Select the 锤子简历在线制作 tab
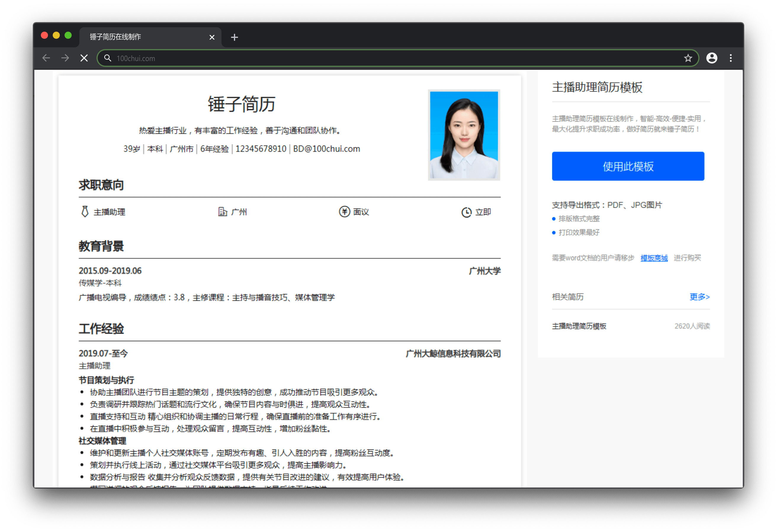 (150, 37)
